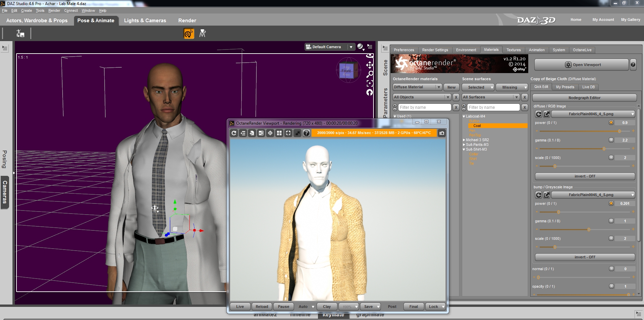Open the All Surfaces filter dropdown
This screenshot has height=320, width=644.
[x=491, y=97]
